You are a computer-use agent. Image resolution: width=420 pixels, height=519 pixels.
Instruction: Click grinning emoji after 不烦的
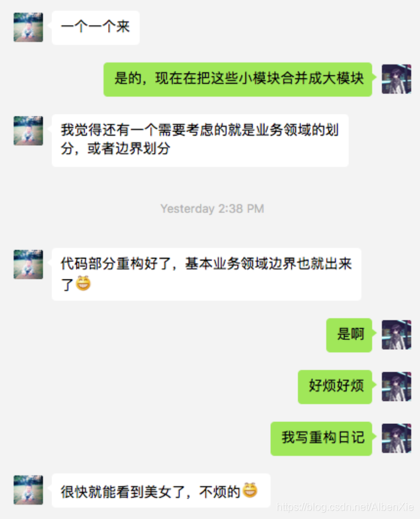click(x=250, y=490)
